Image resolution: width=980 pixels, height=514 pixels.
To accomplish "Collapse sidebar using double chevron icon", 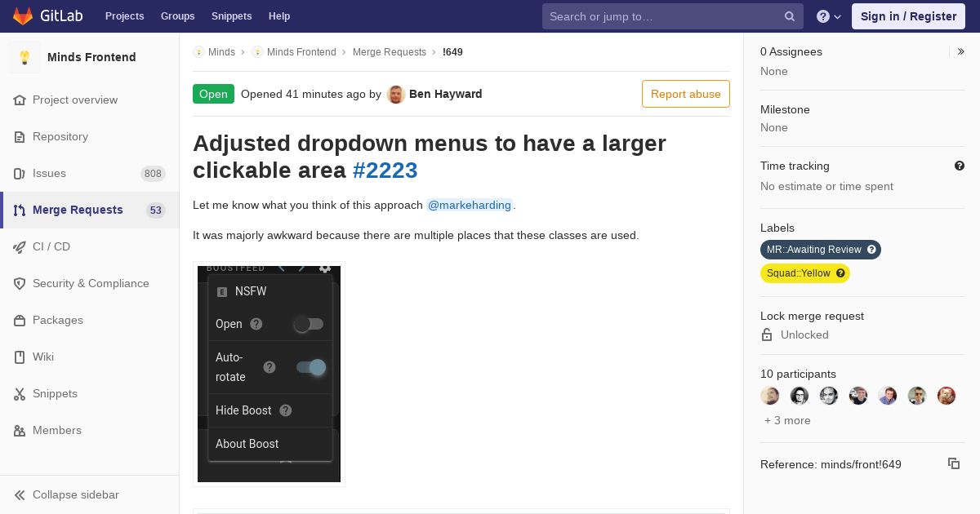I will coord(20,494).
